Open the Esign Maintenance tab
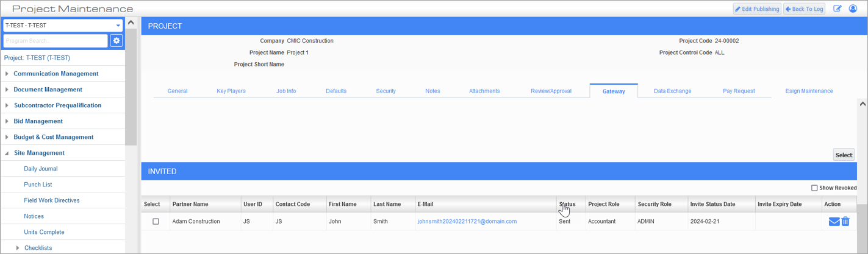The image size is (868, 254). (809, 91)
